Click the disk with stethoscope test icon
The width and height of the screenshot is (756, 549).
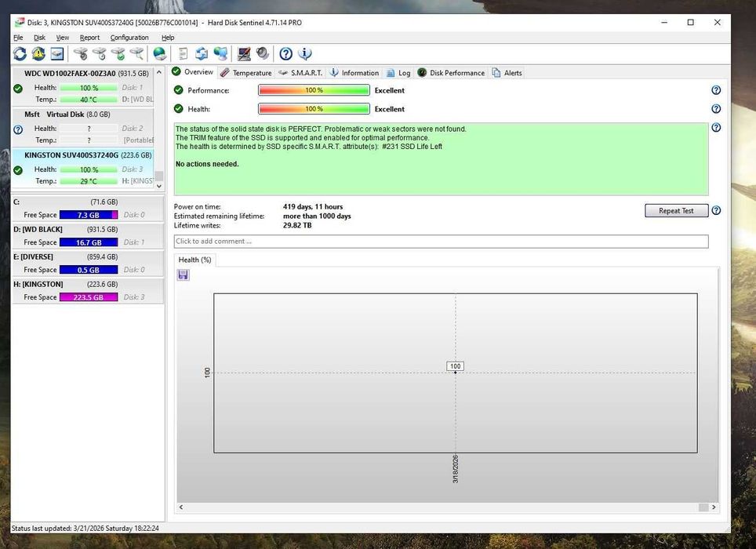click(81, 53)
